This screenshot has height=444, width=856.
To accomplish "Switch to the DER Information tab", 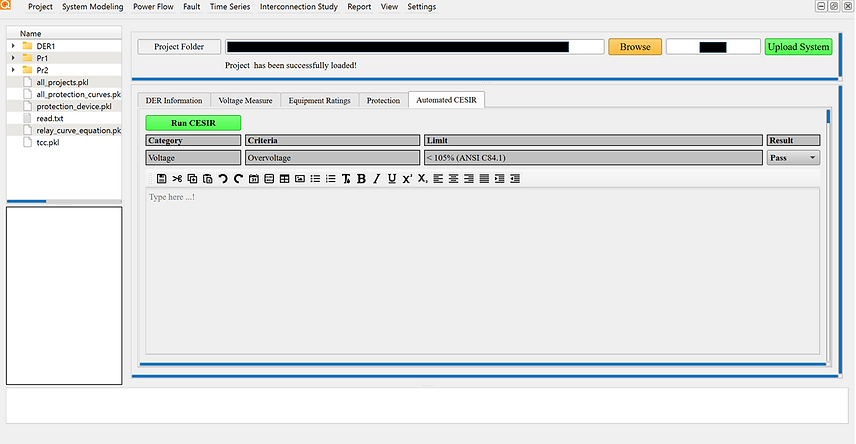I will tap(174, 100).
